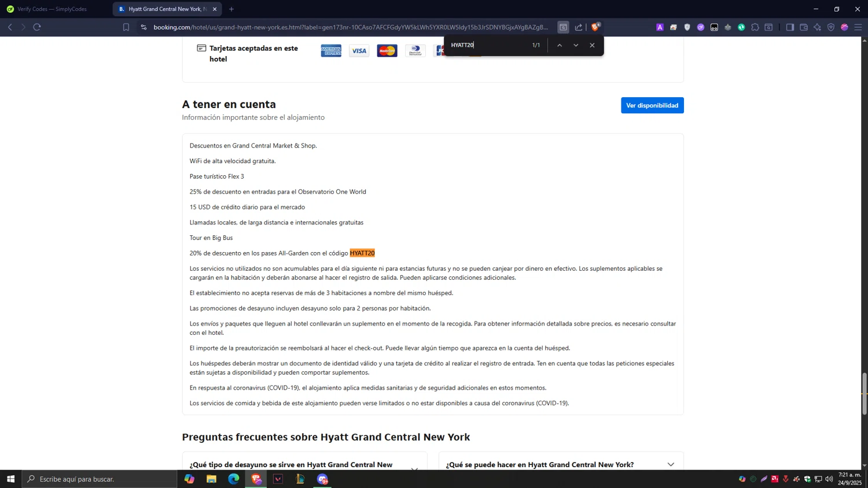
Task: Click the find-in-page icon in address bar
Action: 563,27
